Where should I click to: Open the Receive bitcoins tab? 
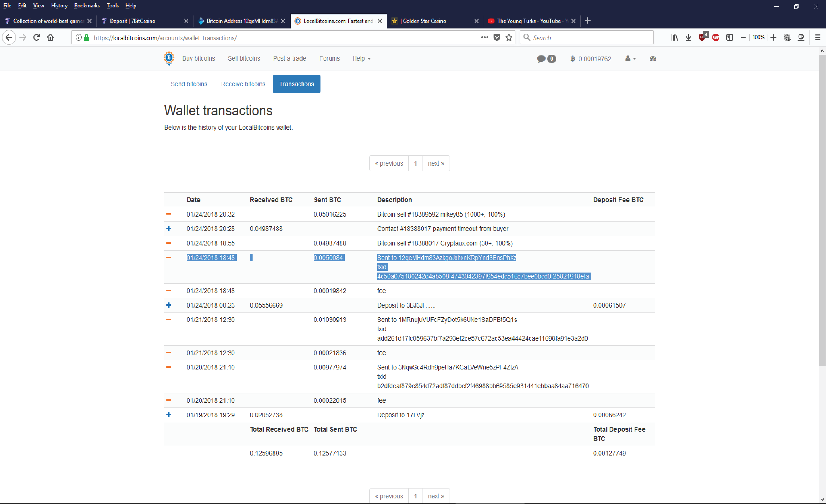pos(243,84)
